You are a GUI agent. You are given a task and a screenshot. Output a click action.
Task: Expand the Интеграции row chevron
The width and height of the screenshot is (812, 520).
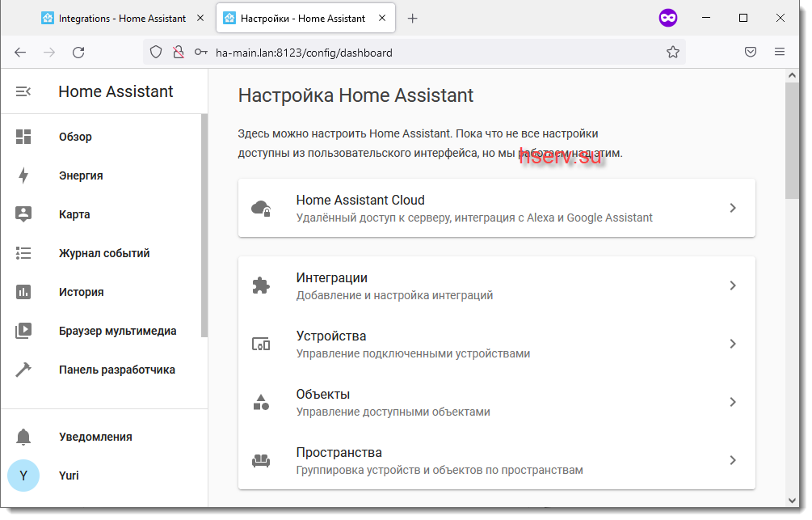point(732,285)
